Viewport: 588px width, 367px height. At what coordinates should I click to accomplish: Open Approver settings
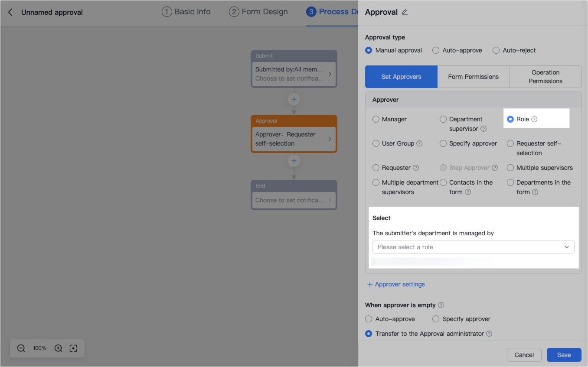click(x=395, y=284)
